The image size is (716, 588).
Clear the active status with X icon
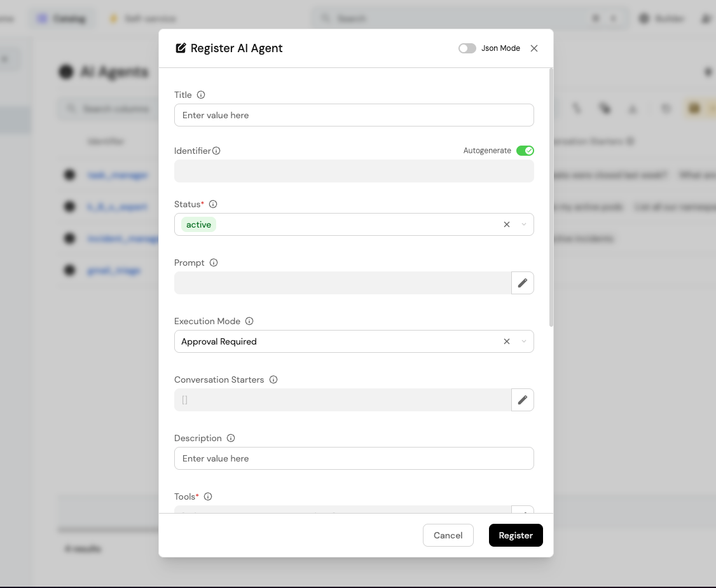coord(507,224)
